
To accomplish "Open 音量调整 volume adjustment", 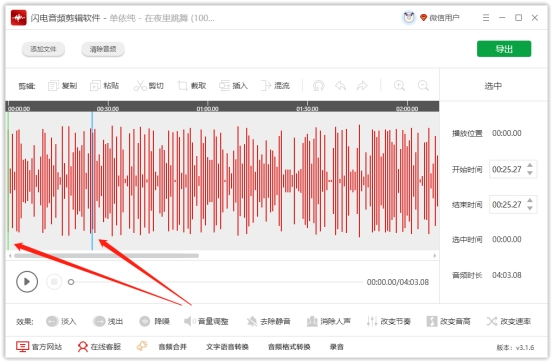I will 206,321.
